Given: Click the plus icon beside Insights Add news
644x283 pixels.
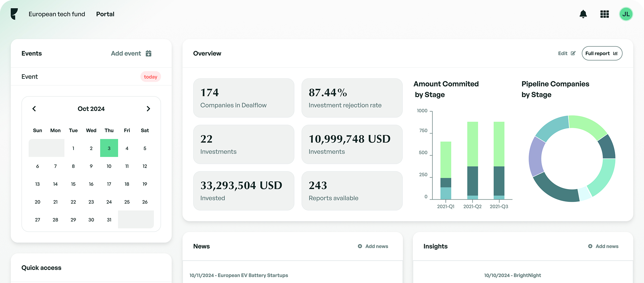Looking at the screenshot, I should pyautogui.click(x=590, y=246).
